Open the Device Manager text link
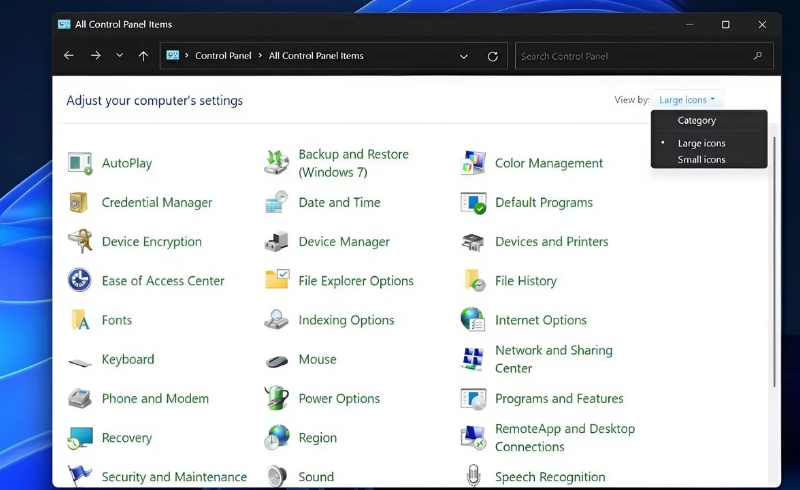800x490 pixels. pyautogui.click(x=344, y=241)
